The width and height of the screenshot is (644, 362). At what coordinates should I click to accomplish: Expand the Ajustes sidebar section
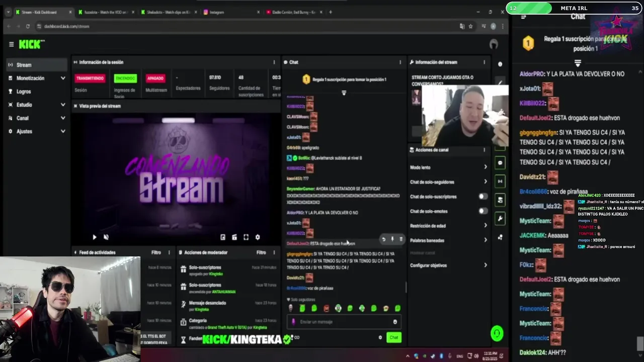pos(37,131)
